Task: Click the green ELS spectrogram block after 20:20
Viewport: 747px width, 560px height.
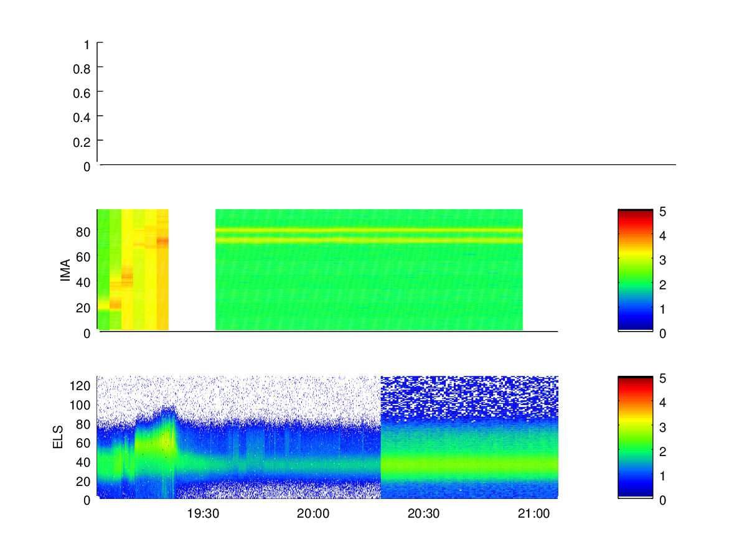Action: pyautogui.click(x=469, y=437)
